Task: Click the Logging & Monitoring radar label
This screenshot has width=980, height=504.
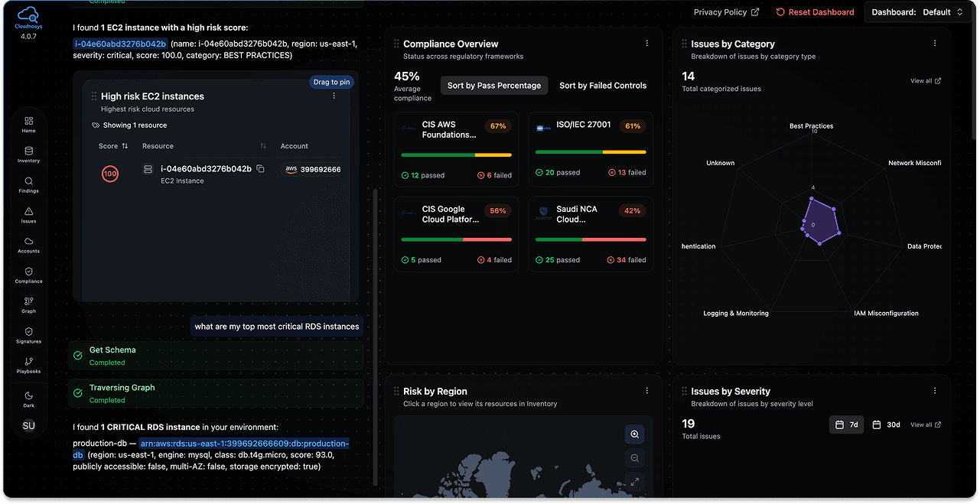Action: coord(736,314)
